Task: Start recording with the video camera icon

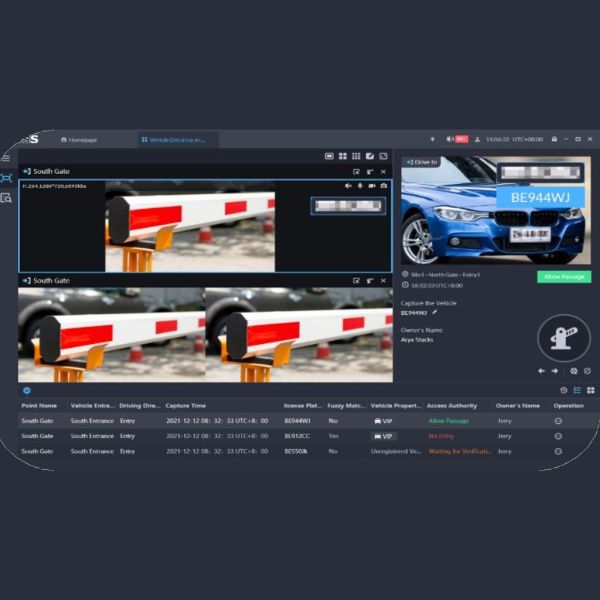Action: [371, 186]
